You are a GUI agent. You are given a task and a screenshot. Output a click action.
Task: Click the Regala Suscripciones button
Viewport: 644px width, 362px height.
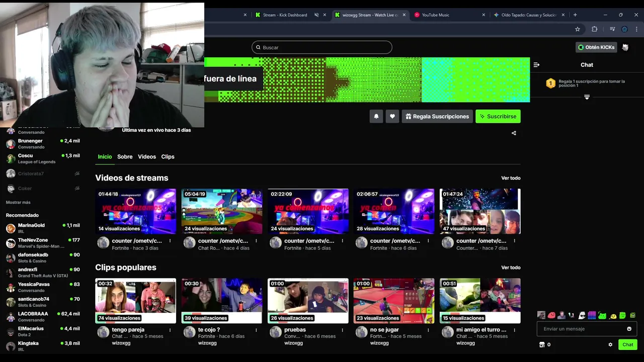[x=437, y=116]
